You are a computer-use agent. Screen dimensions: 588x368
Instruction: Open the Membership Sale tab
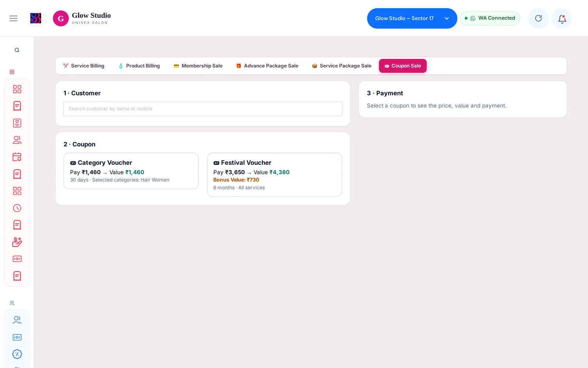pyautogui.click(x=198, y=66)
